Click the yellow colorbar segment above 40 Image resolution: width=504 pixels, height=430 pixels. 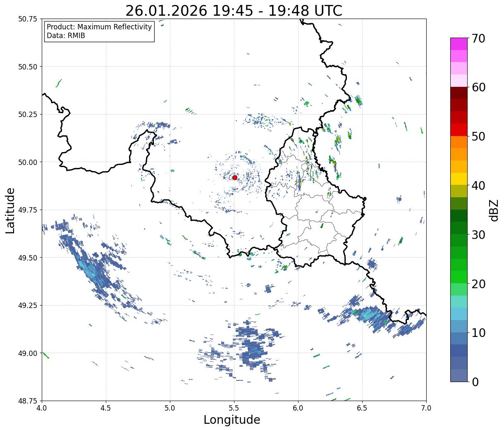[x=459, y=179]
